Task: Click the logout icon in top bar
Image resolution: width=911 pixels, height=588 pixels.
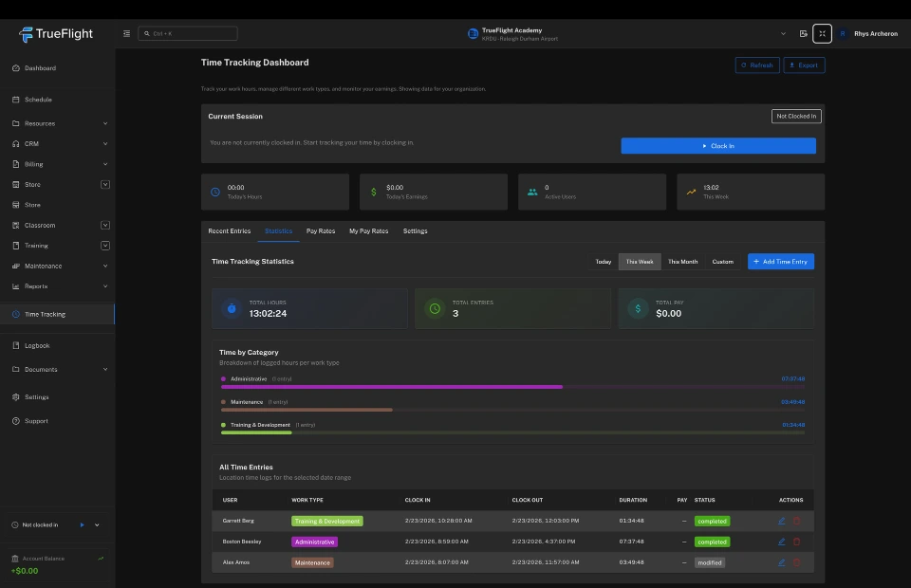Action: tap(803, 34)
